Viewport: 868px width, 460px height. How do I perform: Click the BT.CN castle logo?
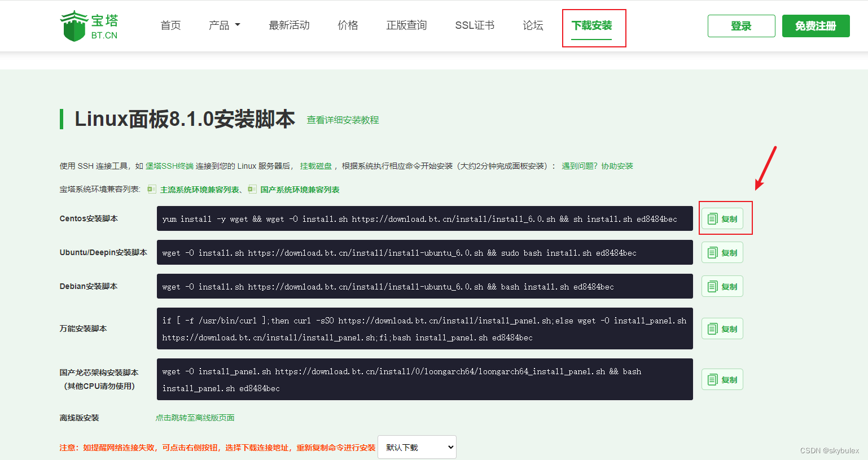click(89, 26)
